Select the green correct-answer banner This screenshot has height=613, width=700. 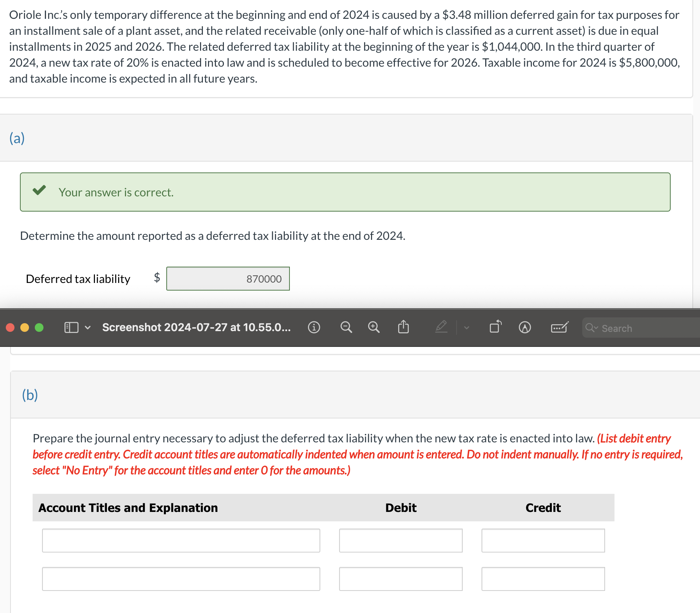click(x=345, y=192)
